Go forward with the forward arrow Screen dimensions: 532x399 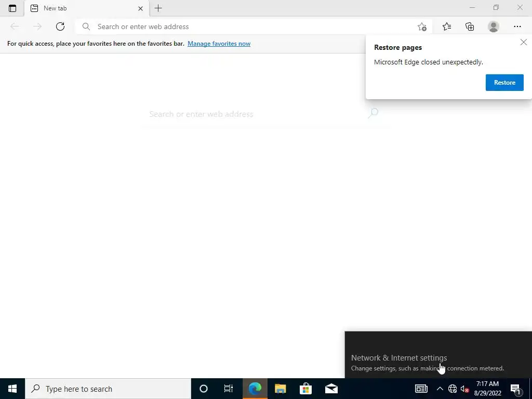point(37,26)
